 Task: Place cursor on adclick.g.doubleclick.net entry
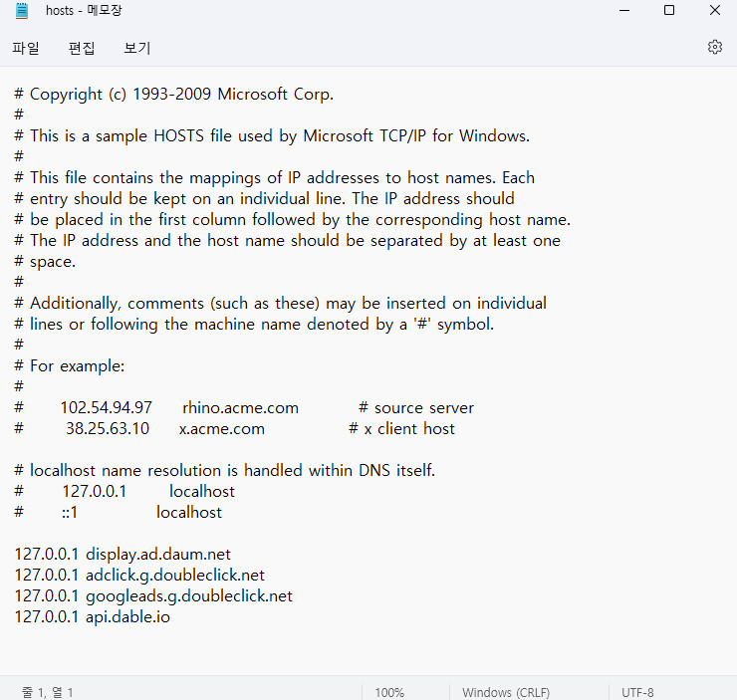175,575
